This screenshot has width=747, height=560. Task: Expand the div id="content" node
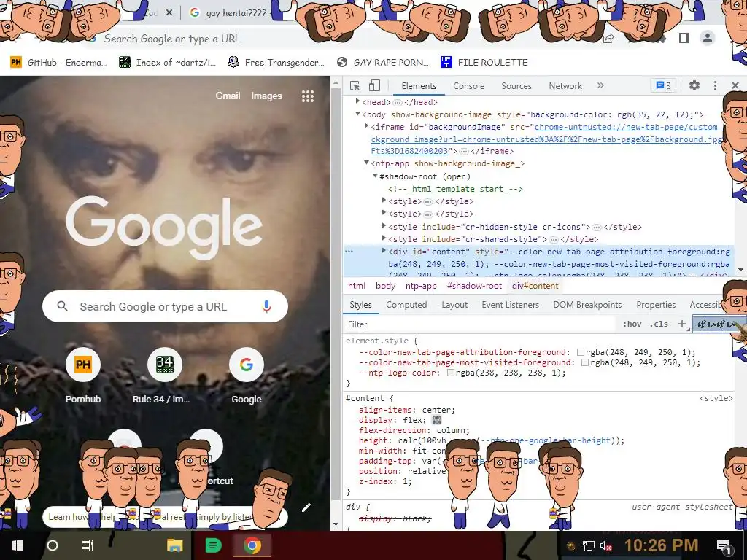384,251
